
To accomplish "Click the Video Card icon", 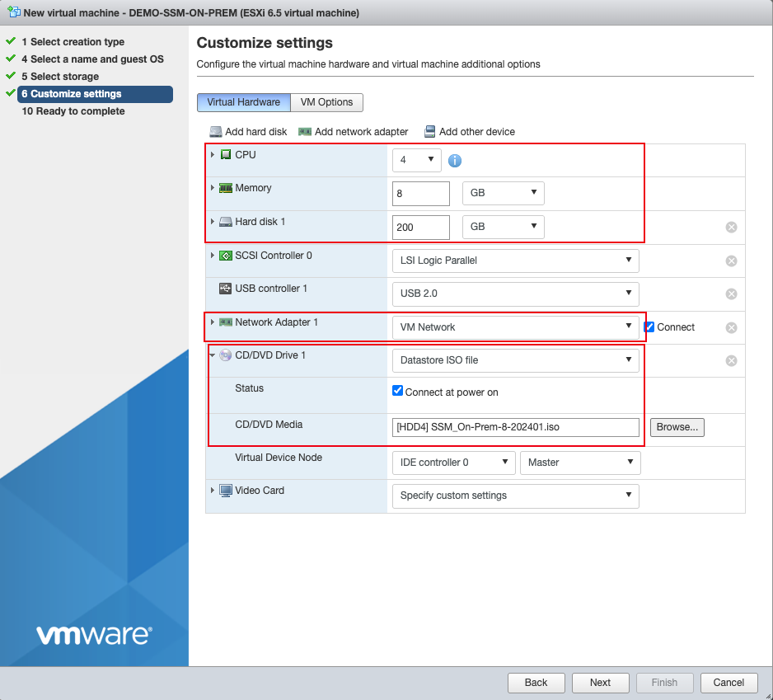I will pyautogui.click(x=225, y=491).
